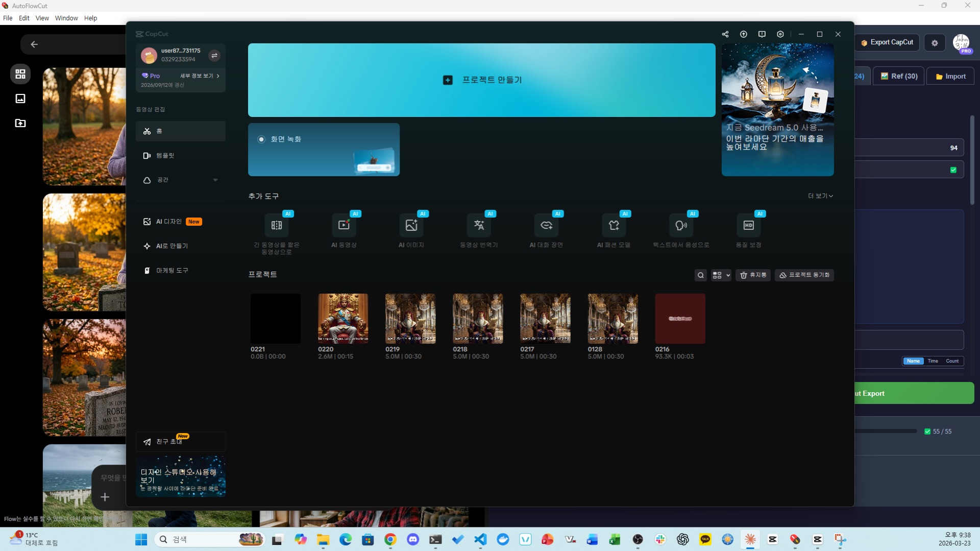Toggle the 55 / 55 checkbox
This screenshot has height=551, width=980.
pyautogui.click(x=927, y=432)
